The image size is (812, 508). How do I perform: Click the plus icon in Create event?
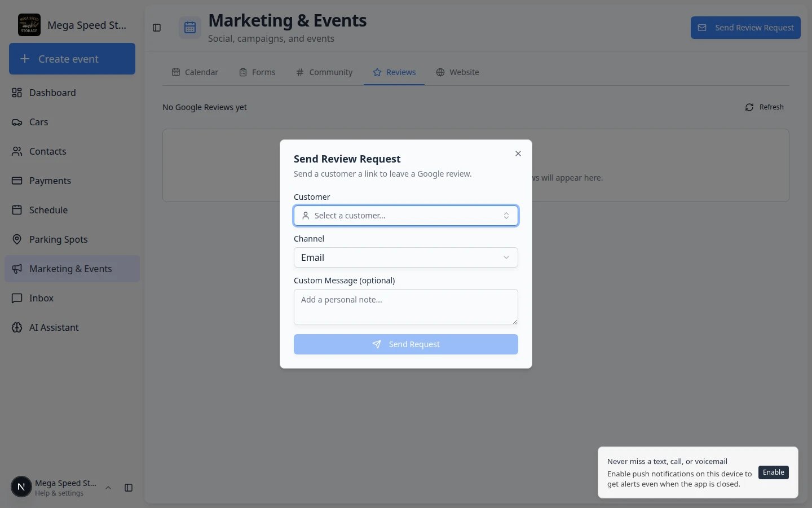(25, 59)
